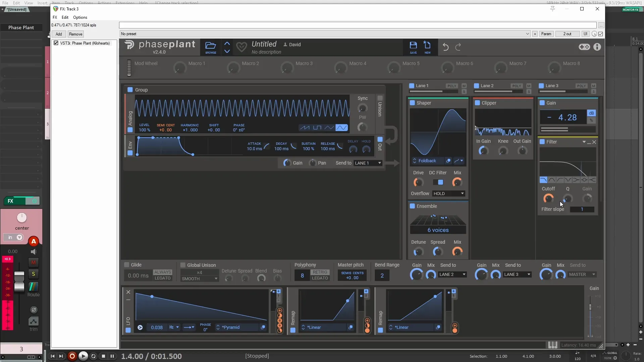Click the Polyphony value field
644x362 pixels.
[x=302, y=276]
